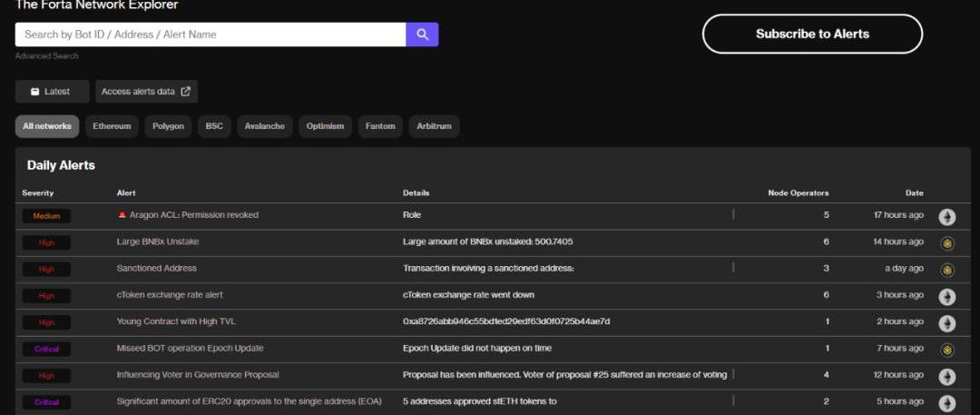Click 'a day ago' date cell

tap(904, 268)
